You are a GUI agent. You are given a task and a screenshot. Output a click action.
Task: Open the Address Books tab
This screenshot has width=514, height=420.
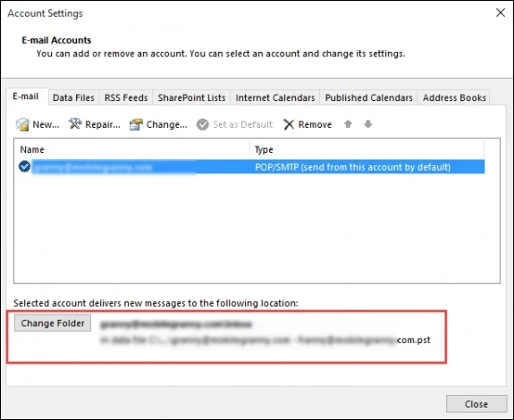click(x=454, y=97)
